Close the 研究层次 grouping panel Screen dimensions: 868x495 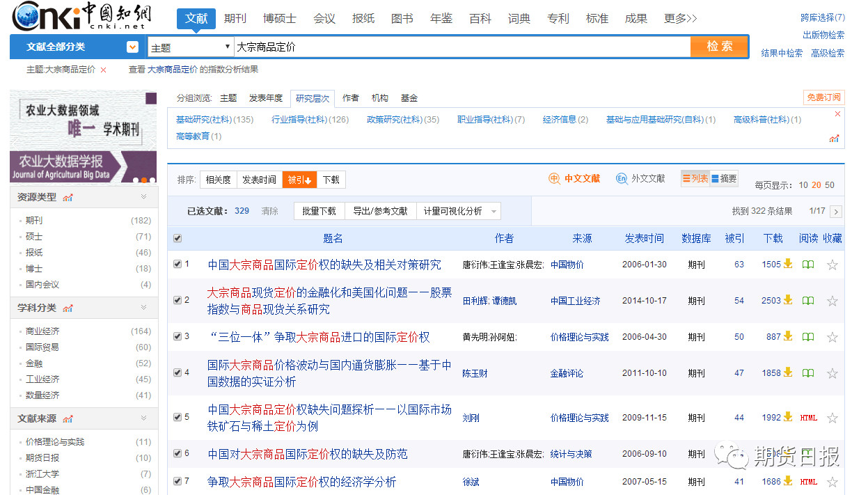837,114
